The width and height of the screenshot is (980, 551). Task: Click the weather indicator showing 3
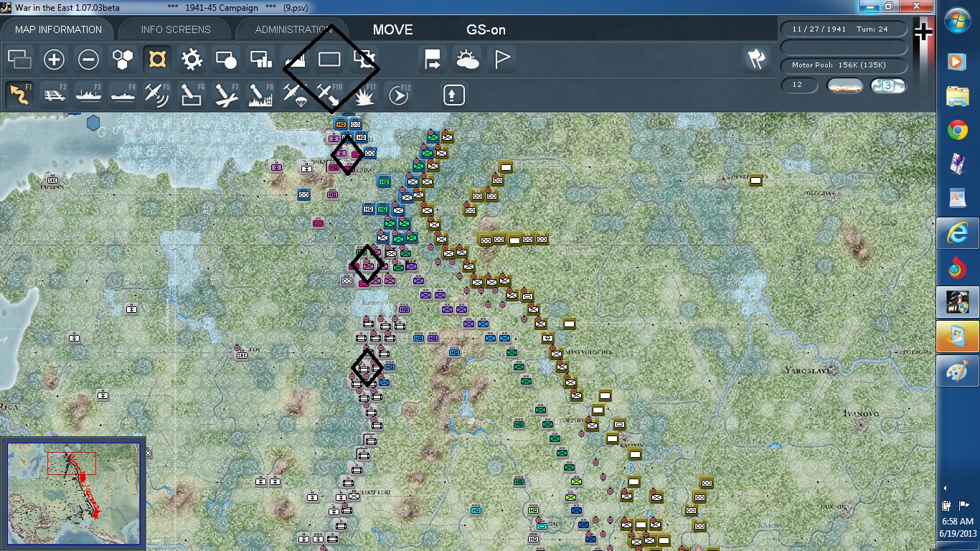coord(888,85)
